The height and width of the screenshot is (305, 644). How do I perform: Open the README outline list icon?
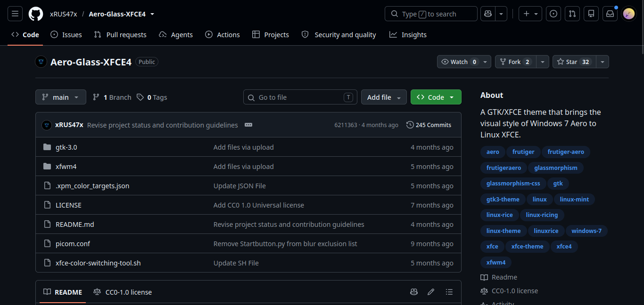tap(449, 292)
